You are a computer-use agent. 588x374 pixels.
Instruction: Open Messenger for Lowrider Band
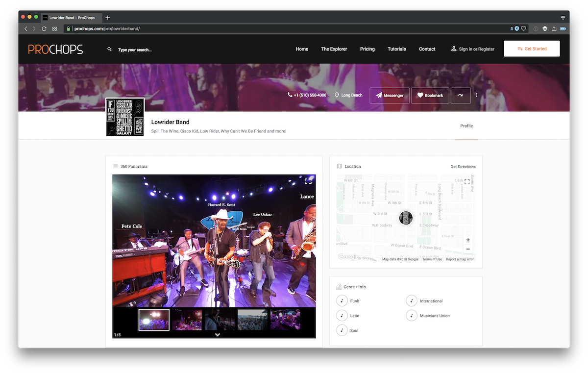(390, 96)
